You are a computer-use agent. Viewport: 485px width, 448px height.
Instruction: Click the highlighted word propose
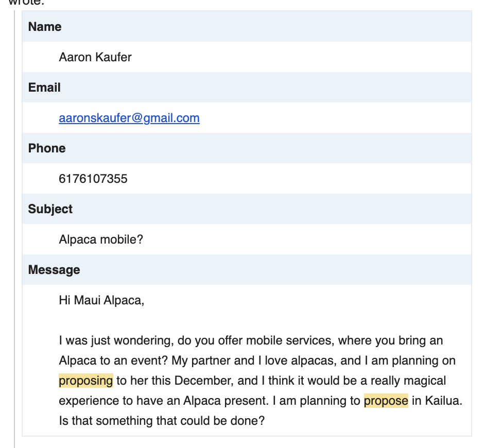click(x=386, y=401)
